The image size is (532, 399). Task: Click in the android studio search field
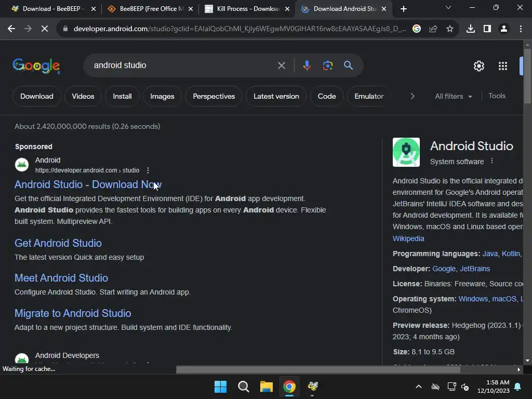tap(183, 65)
